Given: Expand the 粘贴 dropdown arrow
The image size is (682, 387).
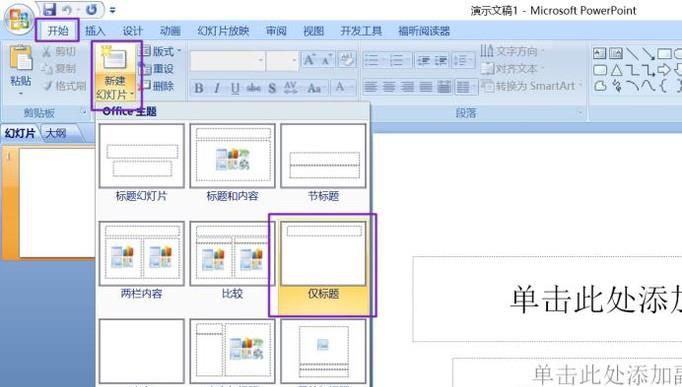Looking at the screenshot, I should pos(20,94).
